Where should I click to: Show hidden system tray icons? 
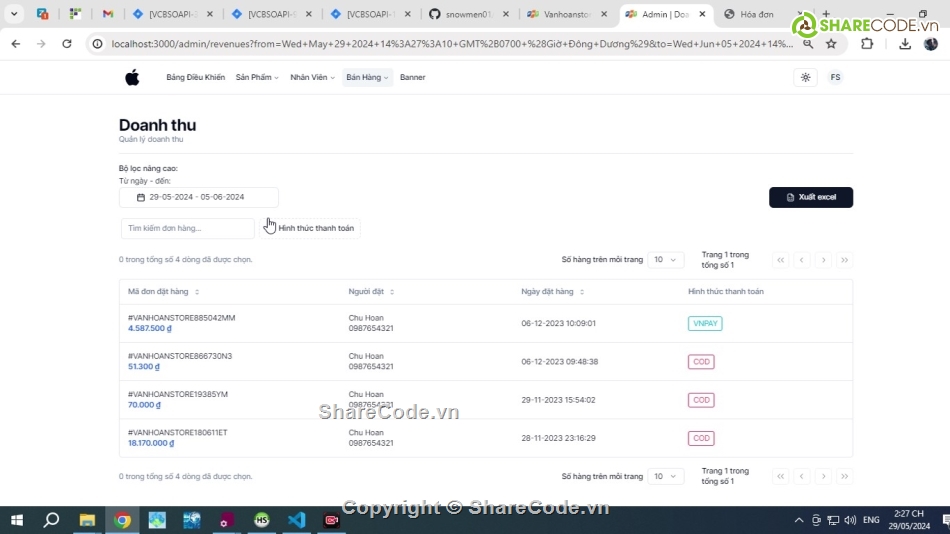(x=799, y=520)
